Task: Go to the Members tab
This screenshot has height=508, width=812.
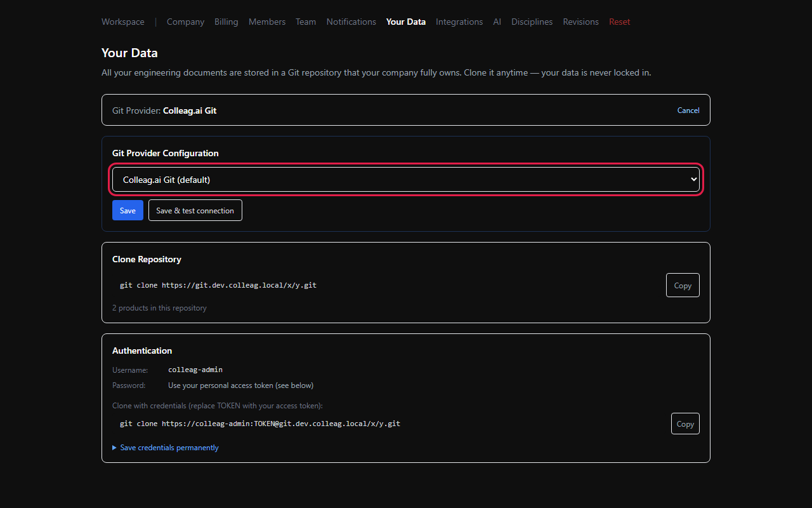Action: point(267,22)
